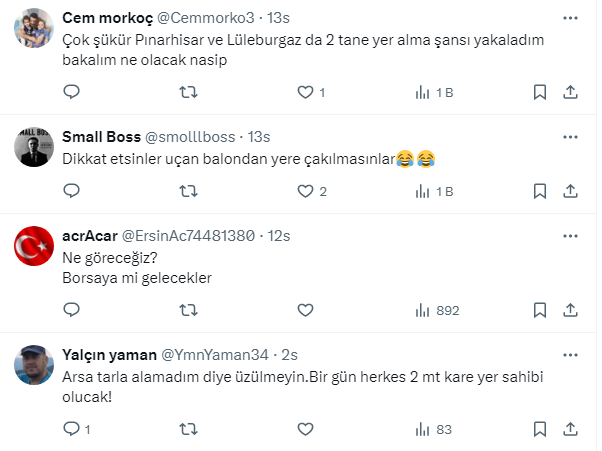Open more options on Yalçın yaman's tweet
The width and height of the screenshot is (602, 451).
coord(569,354)
